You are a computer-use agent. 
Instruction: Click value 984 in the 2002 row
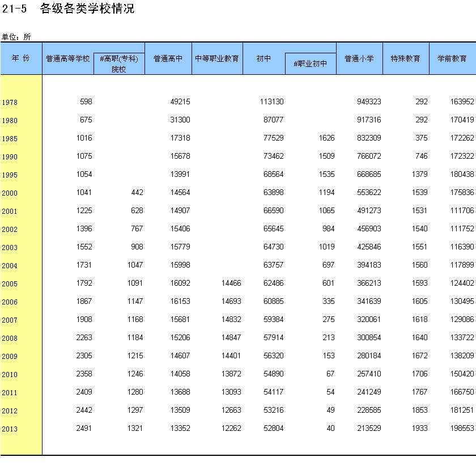(329, 229)
